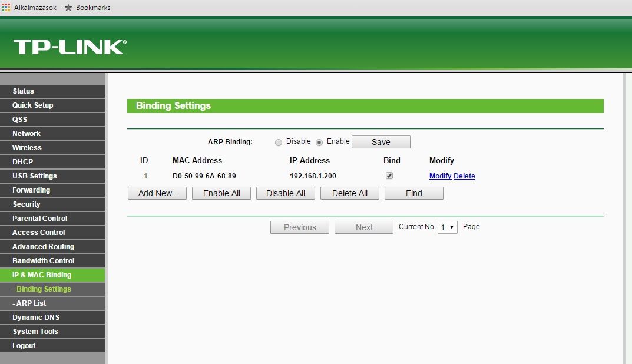The height and width of the screenshot is (364, 632).
Task: Open the Status menu
Action: point(52,91)
